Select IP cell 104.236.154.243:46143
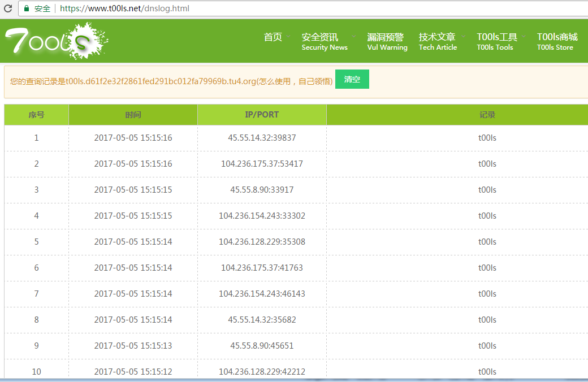 (x=262, y=293)
